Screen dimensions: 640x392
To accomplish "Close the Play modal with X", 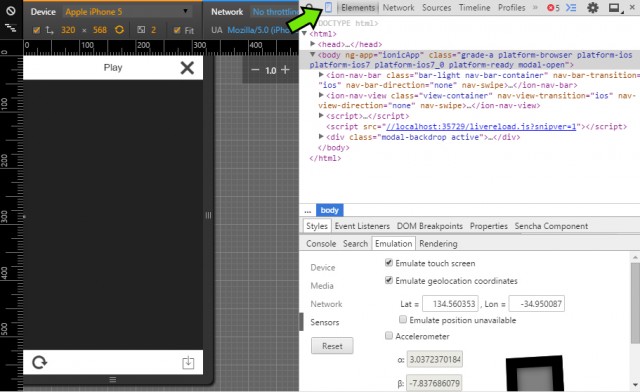I will click(x=187, y=68).
